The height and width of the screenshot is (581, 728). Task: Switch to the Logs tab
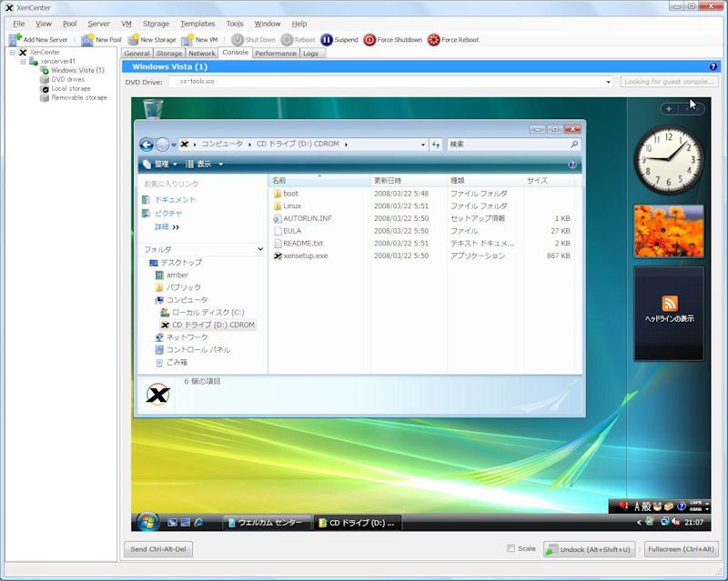310,54
